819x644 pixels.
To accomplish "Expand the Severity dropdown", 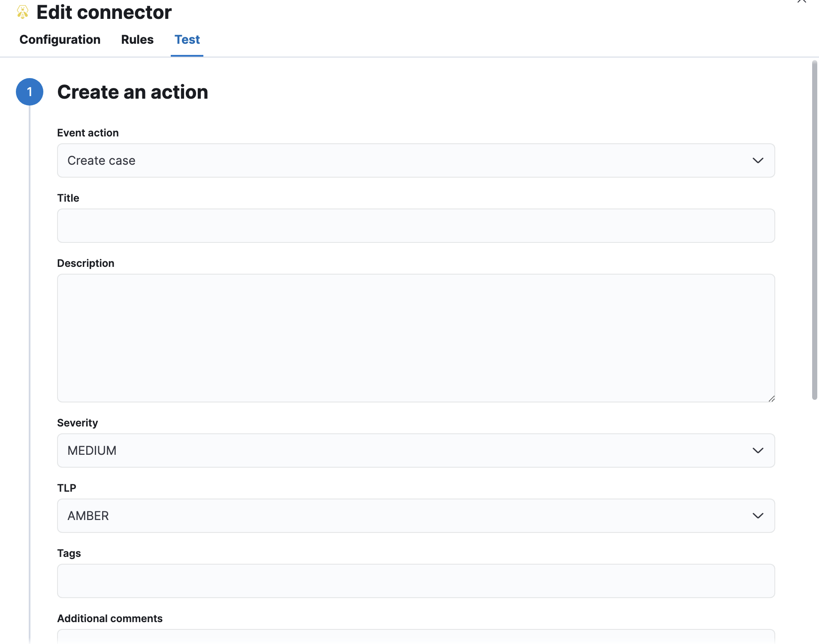I will (x=415, y=450).
